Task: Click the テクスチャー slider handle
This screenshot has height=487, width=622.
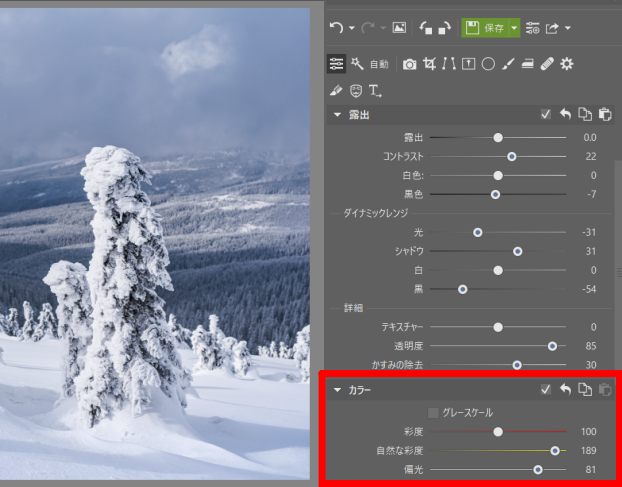Action: click(498, 327)
